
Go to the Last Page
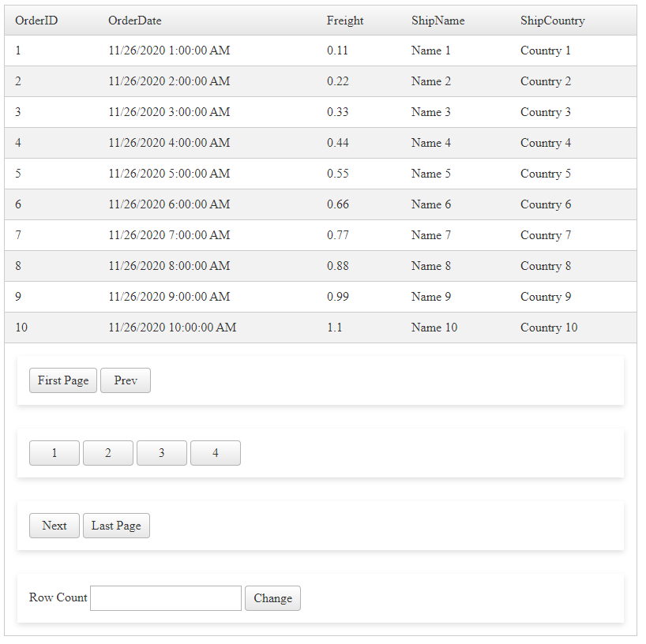pyautogui.click(x=116, y=526)
